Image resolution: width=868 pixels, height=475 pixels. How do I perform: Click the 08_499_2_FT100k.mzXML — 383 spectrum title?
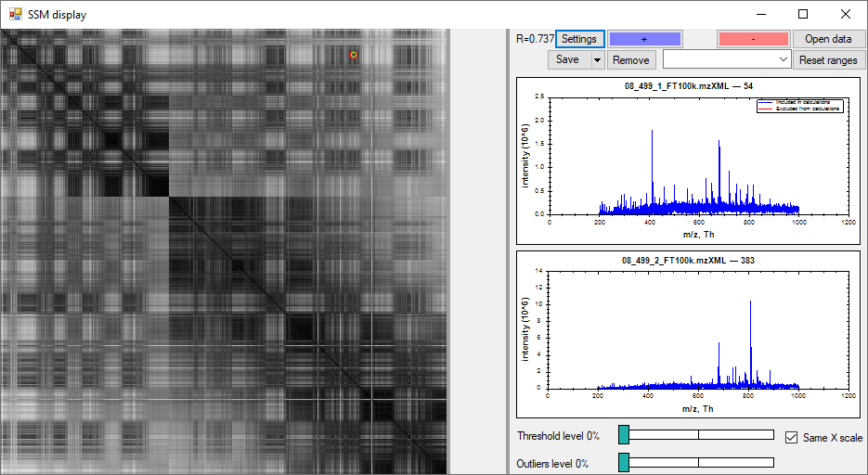click(688, 260)
